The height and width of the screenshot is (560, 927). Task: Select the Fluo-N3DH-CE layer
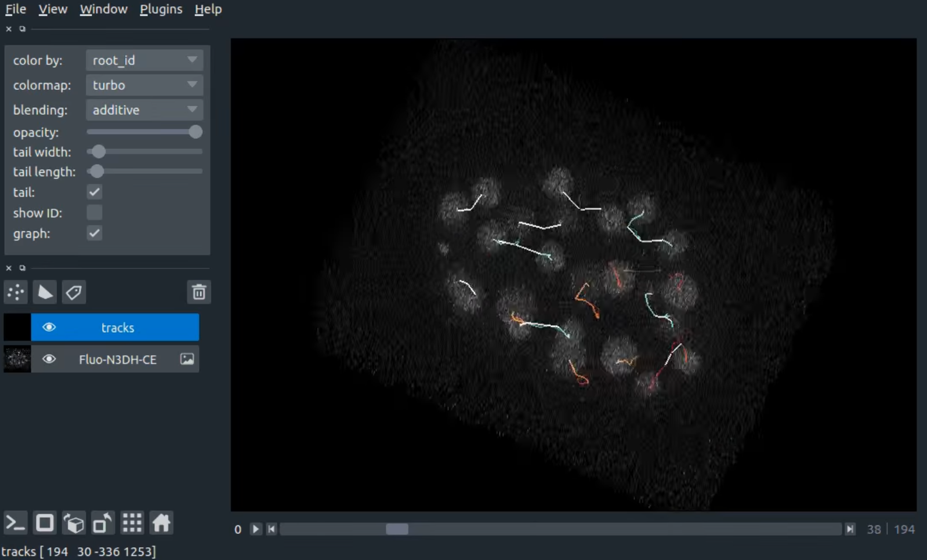[117, 359]
